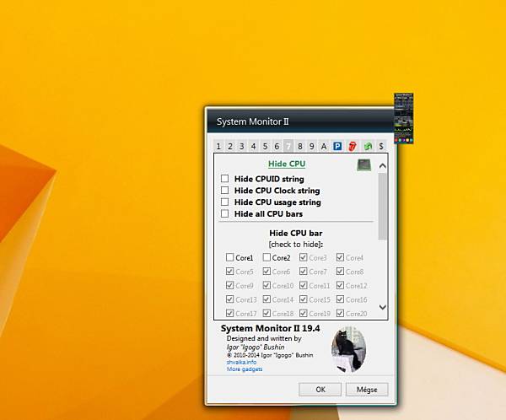Image resolution: width=506 pixels, height=420 pixels.
Task: Toggle the Core5 checkbox
Action: (x=229, y=272)
